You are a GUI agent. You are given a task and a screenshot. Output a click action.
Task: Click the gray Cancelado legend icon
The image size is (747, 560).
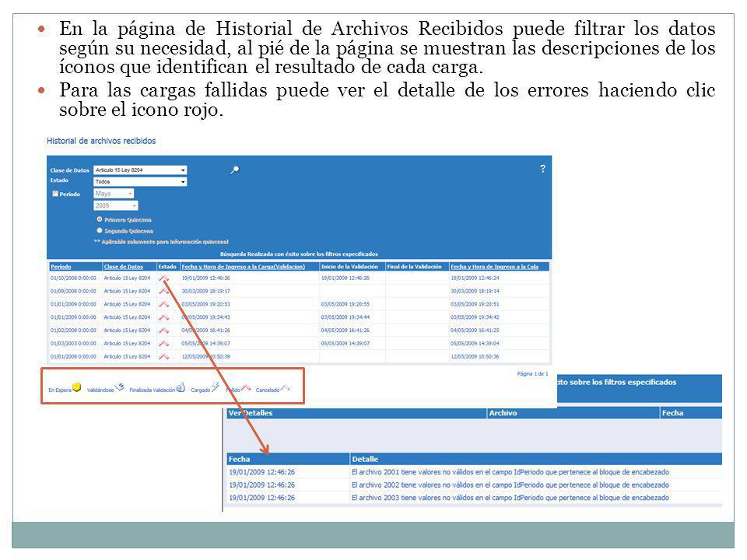(x=285, y=388)
